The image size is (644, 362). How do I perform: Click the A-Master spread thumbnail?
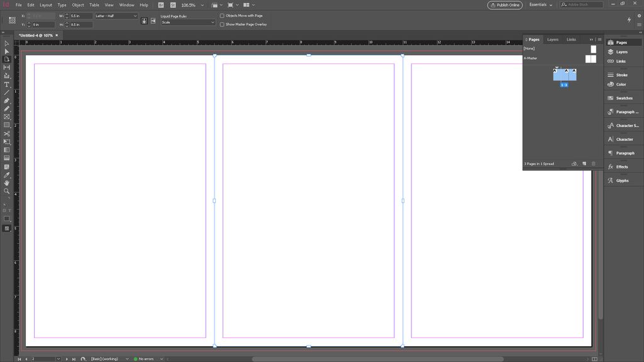click(x=590, y=58)
